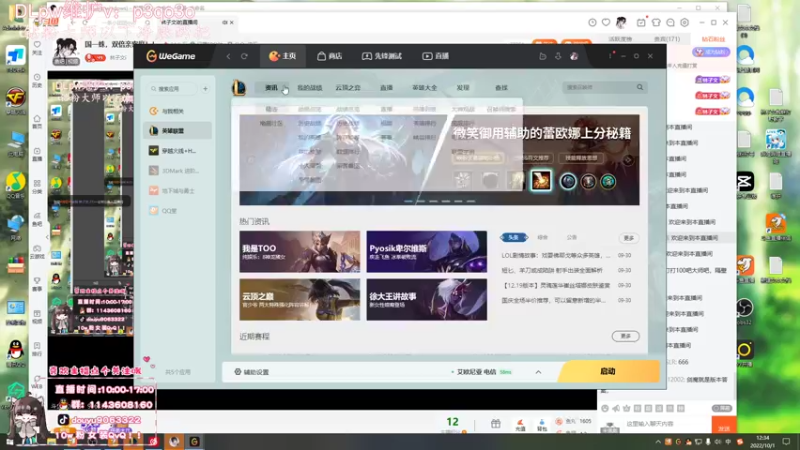Click the star icon in chat toolbar

coord(627,408)
